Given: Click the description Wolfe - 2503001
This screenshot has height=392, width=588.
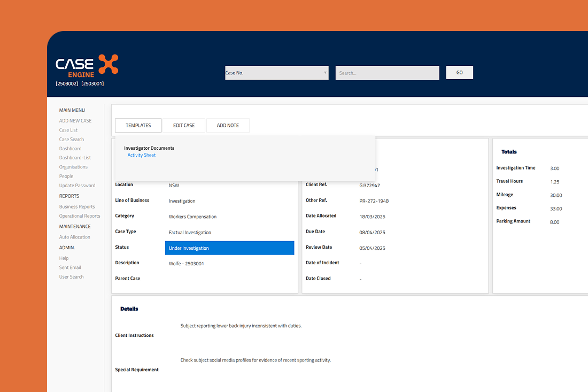Looking at the screenshot, I should (x=187, y=264).
